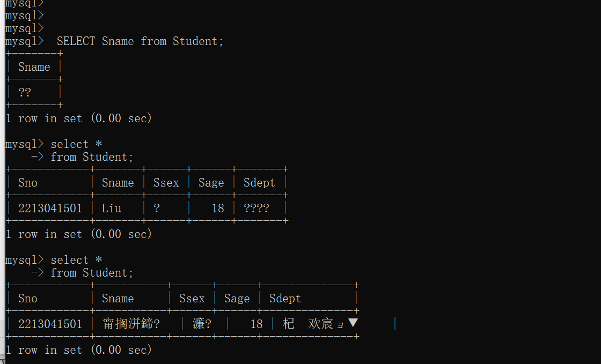Click the final '1 row in set' message

click(x=79, y=350)
